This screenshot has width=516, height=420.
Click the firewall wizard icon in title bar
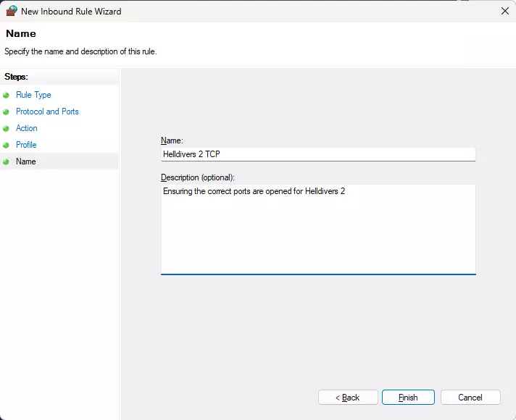pos(10,11)
